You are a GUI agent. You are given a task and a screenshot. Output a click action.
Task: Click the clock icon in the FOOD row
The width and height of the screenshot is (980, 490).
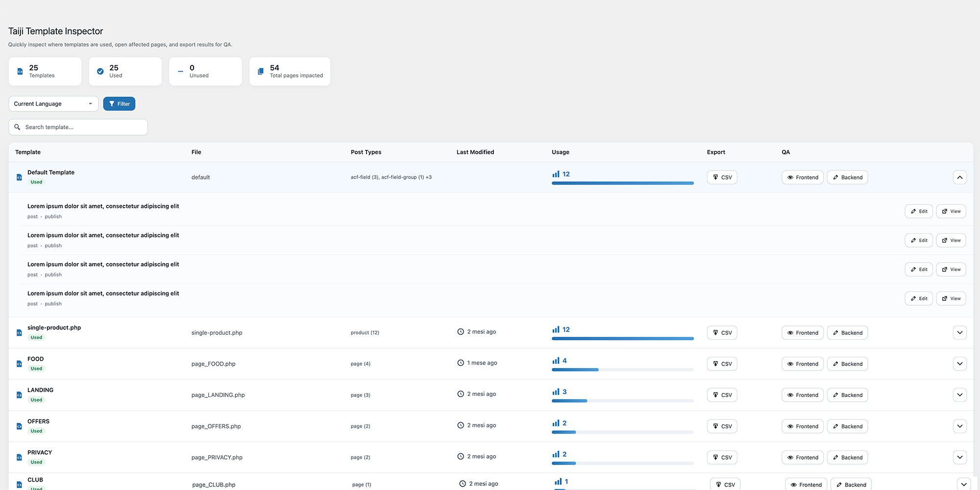(461, 363)
